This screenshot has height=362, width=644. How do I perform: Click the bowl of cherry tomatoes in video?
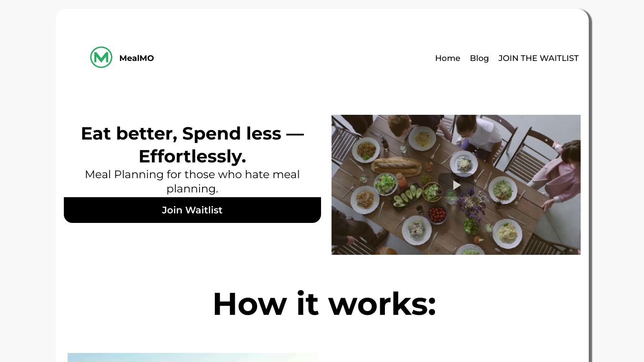(437, 214)
